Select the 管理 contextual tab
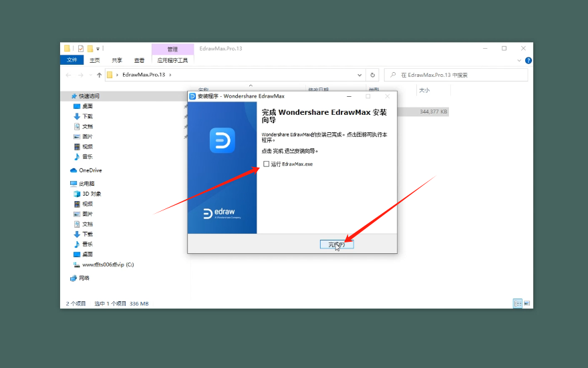588x368 pixels. pyautogui.click(x=172, y=49)
